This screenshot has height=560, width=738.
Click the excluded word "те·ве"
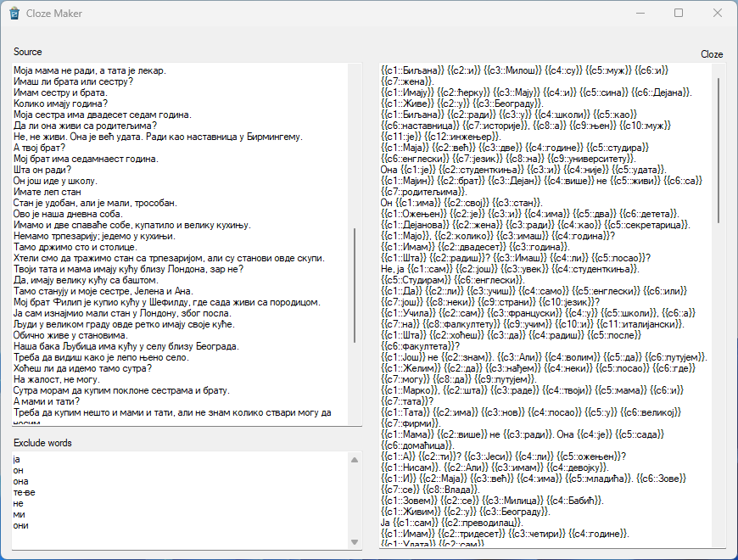point(25,492)
